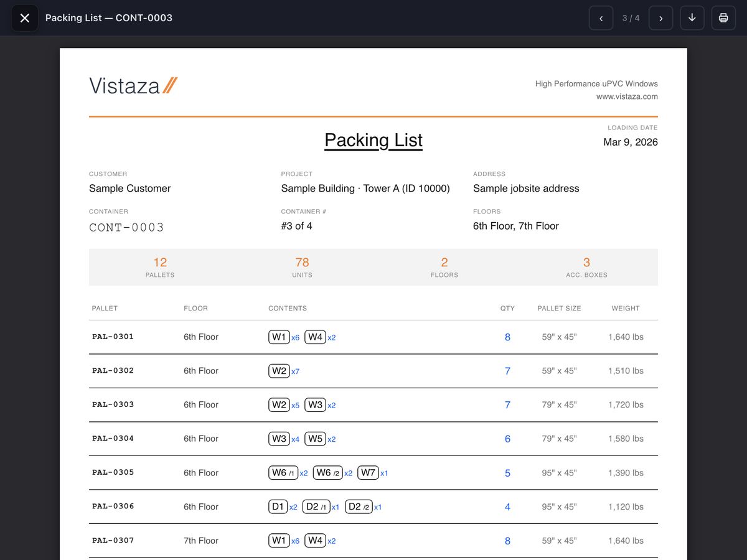Screen dimensions: 747x560
Task: Go to the previous container page
Action: (x=601, y=18)
